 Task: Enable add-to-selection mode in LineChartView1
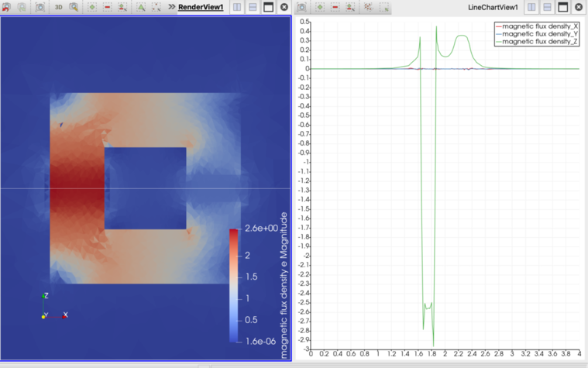[x=320, y=7]
